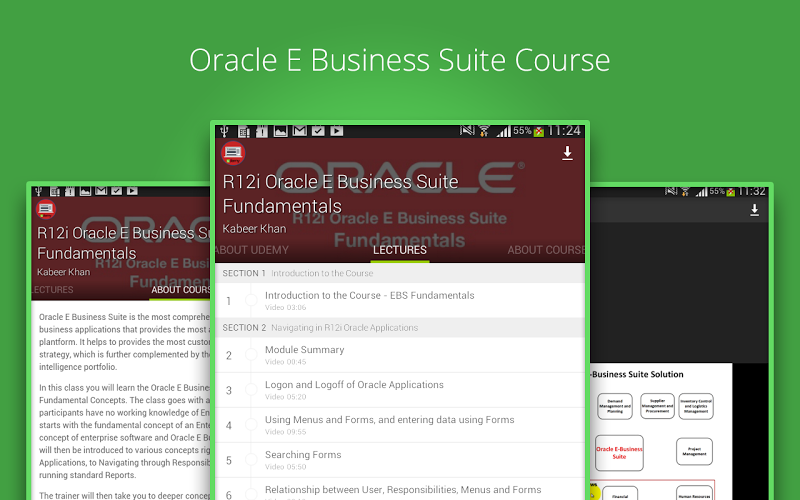Open Logon and Logoff of Oracle Applications lecture
The width and height of the screenshot is (800, 500).
(399, 390)
